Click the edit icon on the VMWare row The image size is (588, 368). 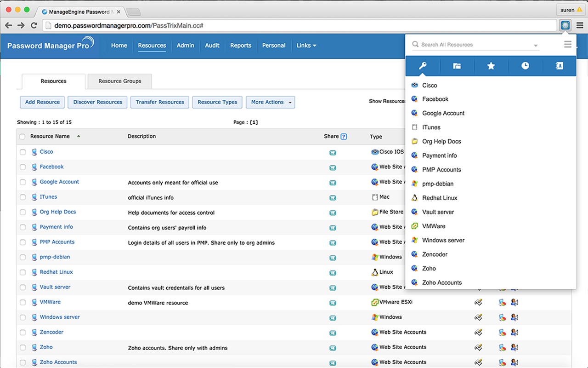478,303
